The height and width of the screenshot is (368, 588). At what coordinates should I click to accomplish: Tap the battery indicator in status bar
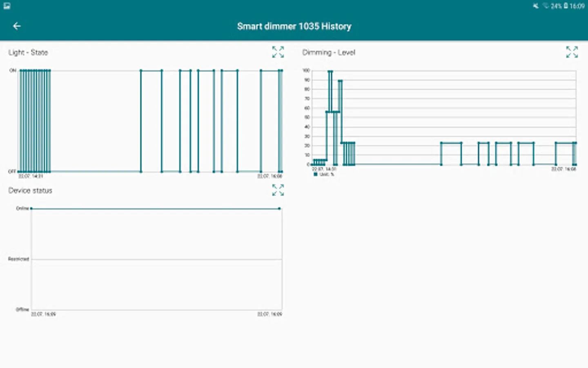click(x=566, y=6)
